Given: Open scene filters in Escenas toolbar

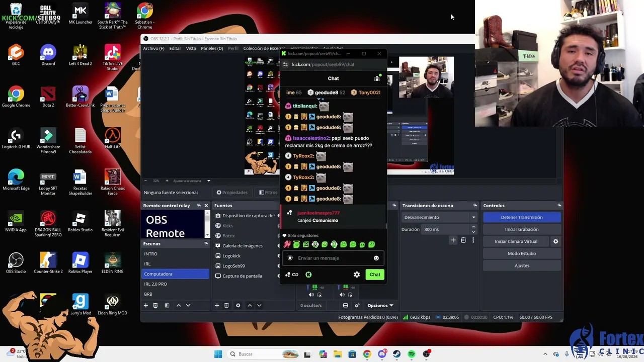Looking at the screenshot, I should point(167,305).
